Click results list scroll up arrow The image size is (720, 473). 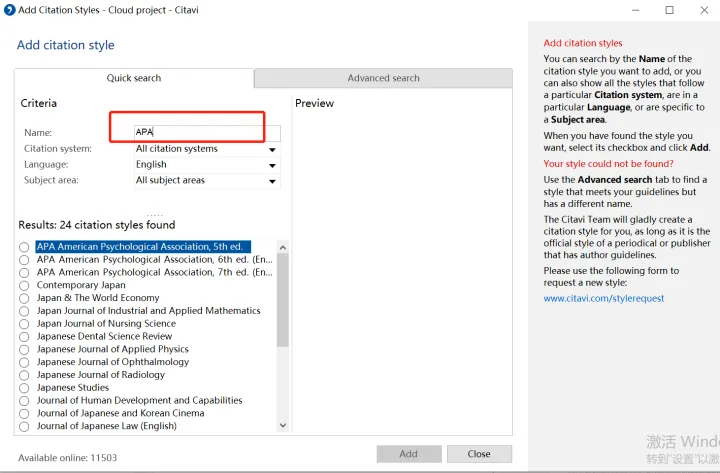point(283,248)
